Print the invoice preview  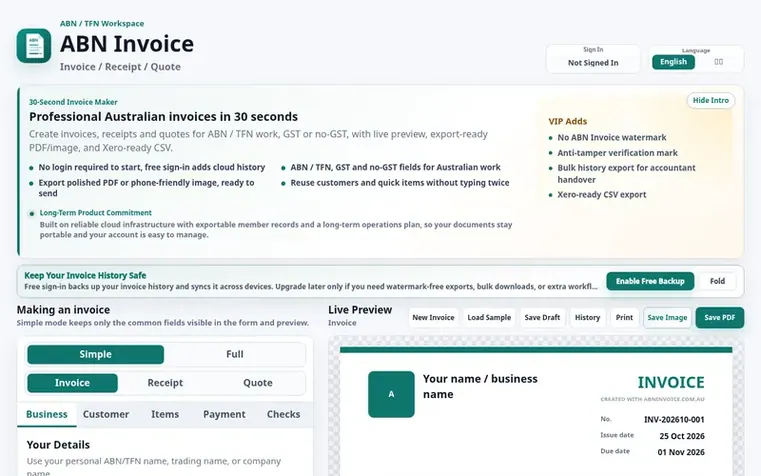click(x=624, y=317)
